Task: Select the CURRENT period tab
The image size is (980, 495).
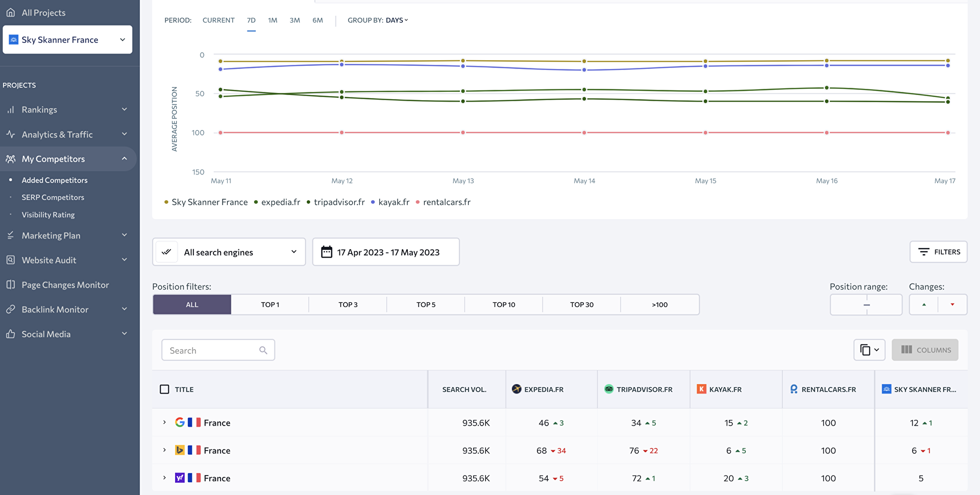Action: pos(218,20)
